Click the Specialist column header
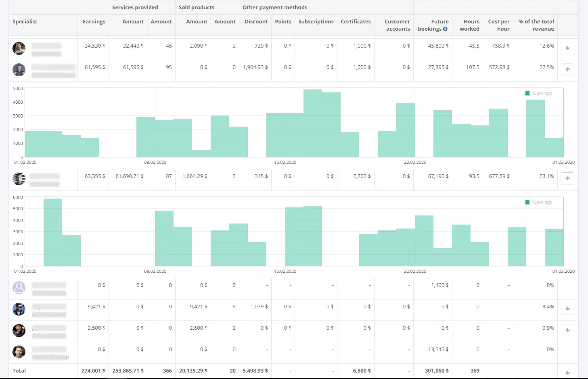 pyautogui.click(x=25, y=22)
